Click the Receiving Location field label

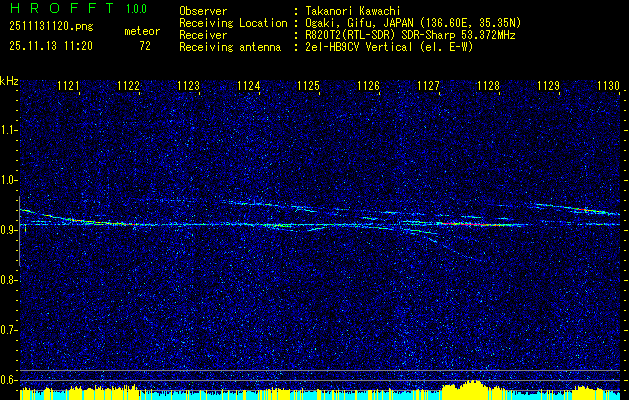(233, 23)
